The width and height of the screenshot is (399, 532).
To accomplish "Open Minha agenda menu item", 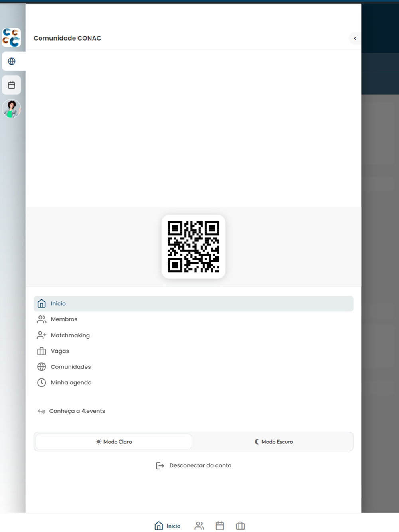I will pyautogui.click(x=193, y=382).
